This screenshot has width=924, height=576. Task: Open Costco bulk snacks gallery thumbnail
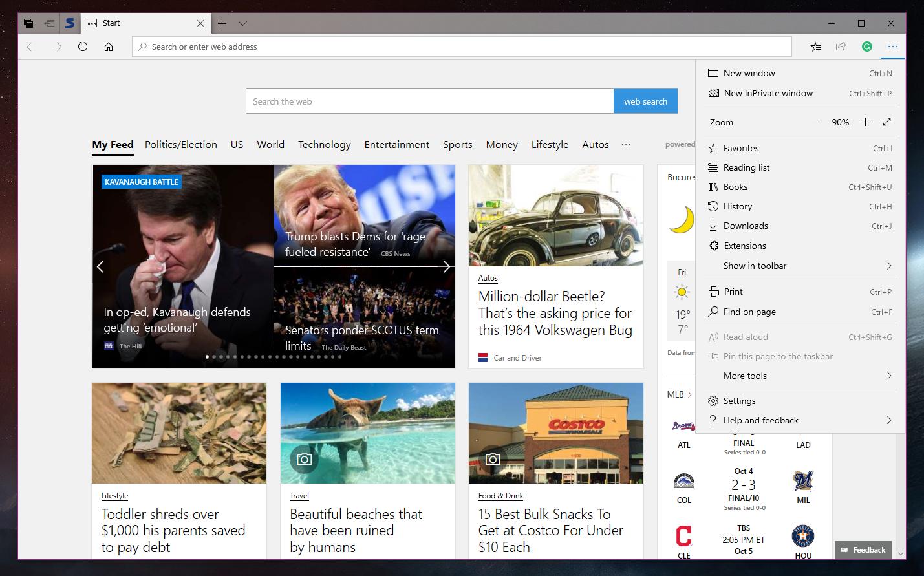click(x=556, y=433)
